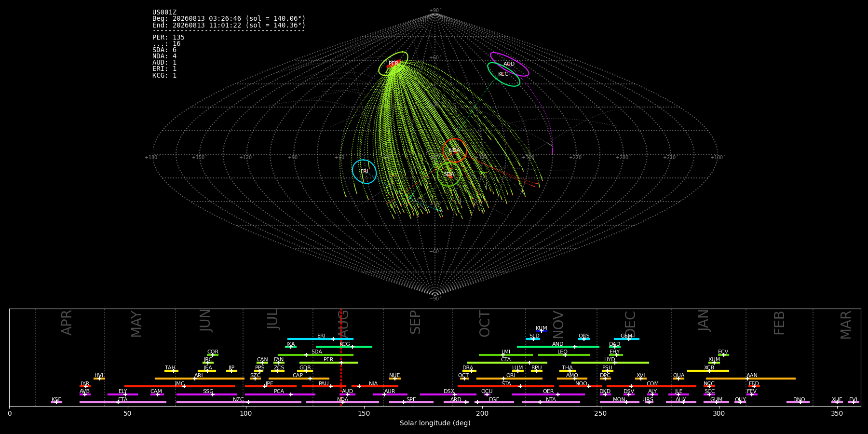This screenshot has height=434, width=868.
Task: Click the red dashed current-date timeline marker
Action: (x=341, y=357)
